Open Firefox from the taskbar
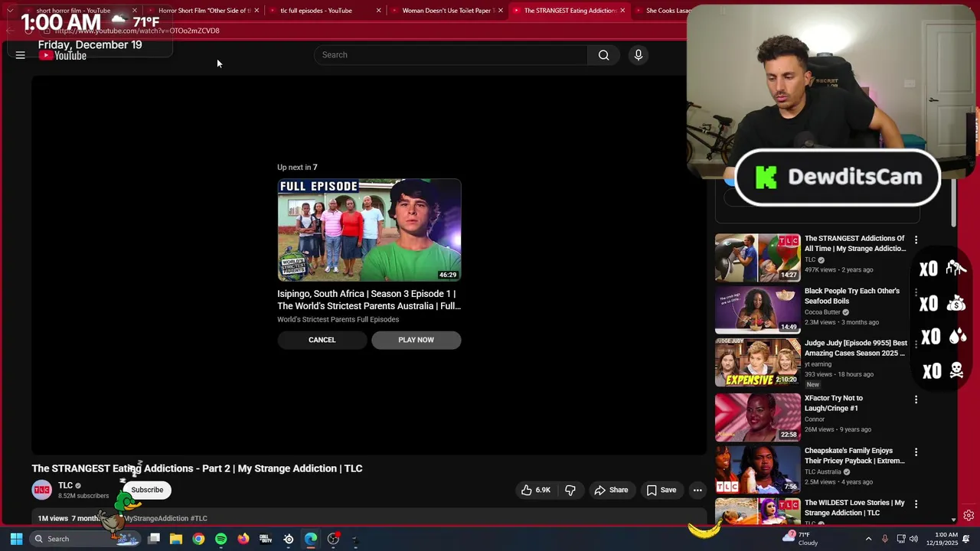Viewport: 980px width, 551px height. [x=243, y=539]
